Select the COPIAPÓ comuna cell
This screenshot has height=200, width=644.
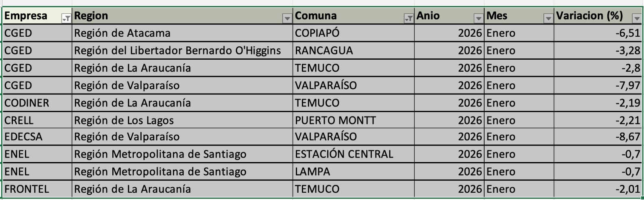pos(317,33)
